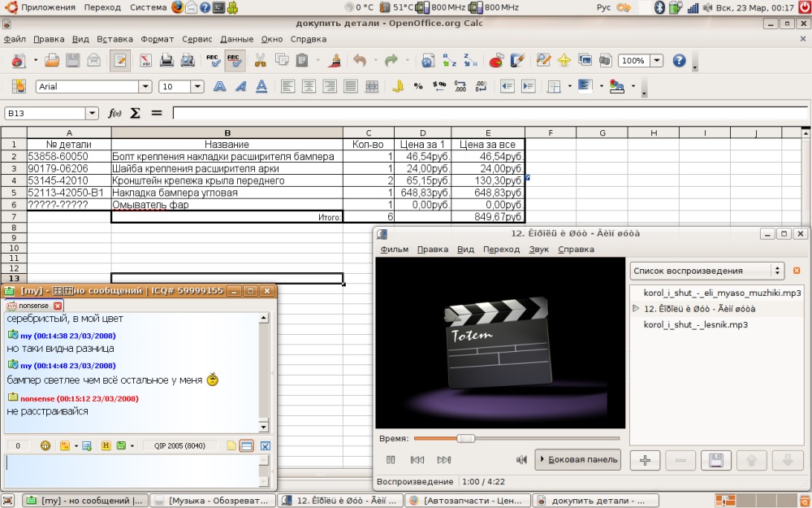Apply percent number format
Image resolution: width=812 pixels, height=508 pixels.
pos(418,87)
